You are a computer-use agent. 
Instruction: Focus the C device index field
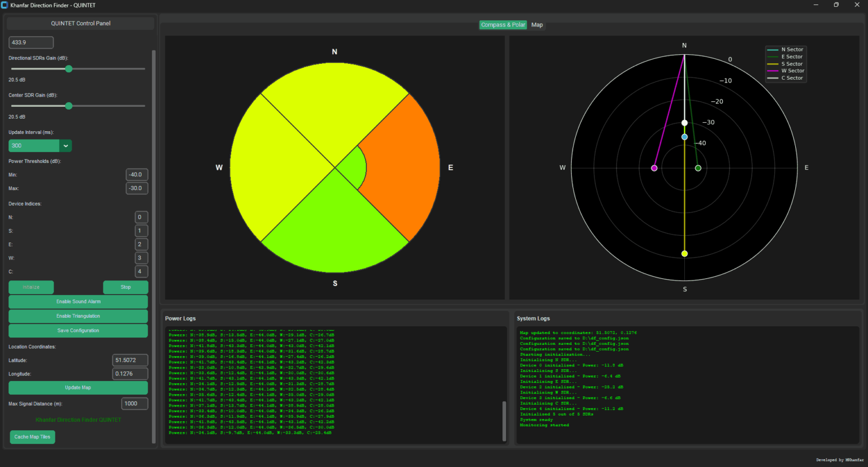tap(141, 271)
